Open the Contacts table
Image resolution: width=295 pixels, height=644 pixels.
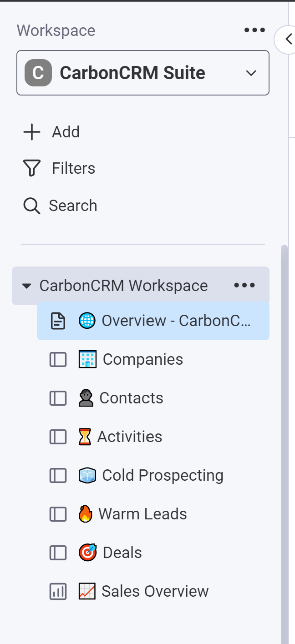(131, 398)
